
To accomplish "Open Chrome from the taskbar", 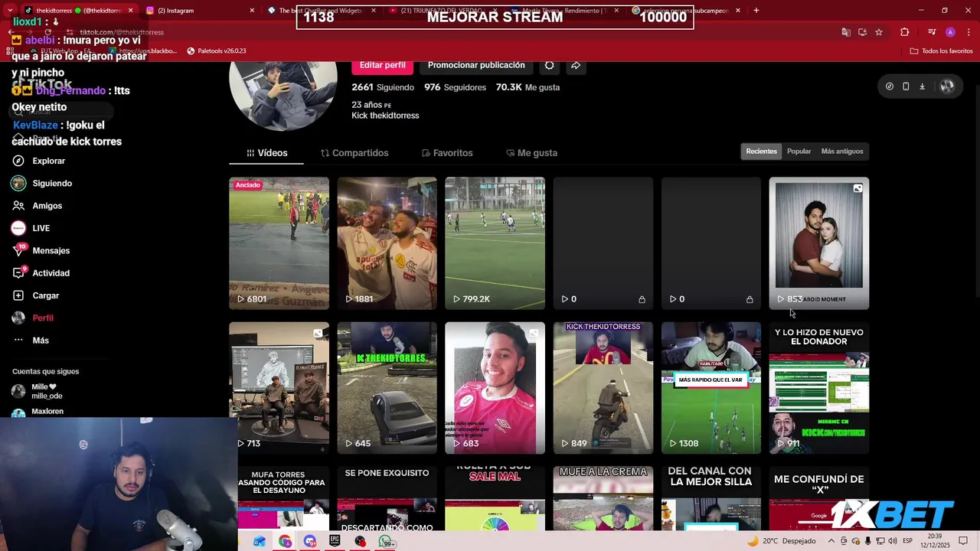I will click(x=285, y=541).
